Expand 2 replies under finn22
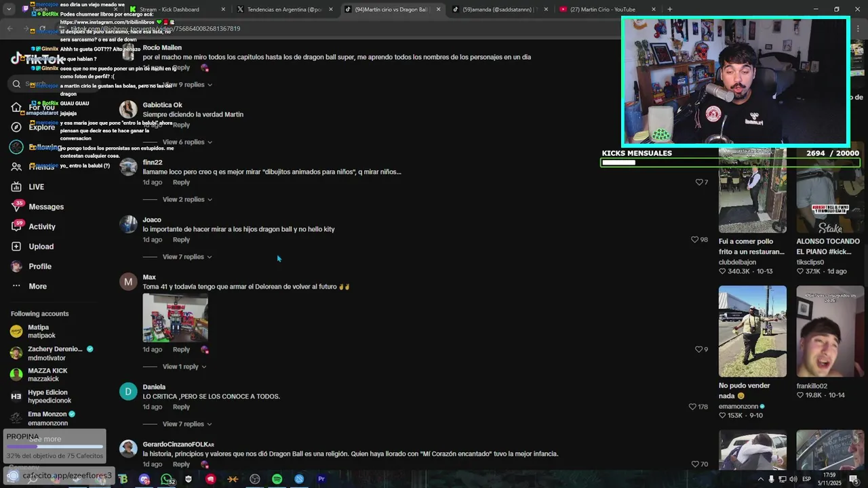This screenshot has height=488, width=868. pos(187,199)
